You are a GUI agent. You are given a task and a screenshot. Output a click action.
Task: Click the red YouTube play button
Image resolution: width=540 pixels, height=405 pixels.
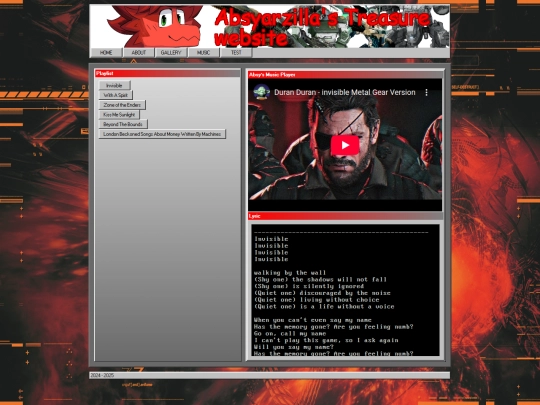345,145
